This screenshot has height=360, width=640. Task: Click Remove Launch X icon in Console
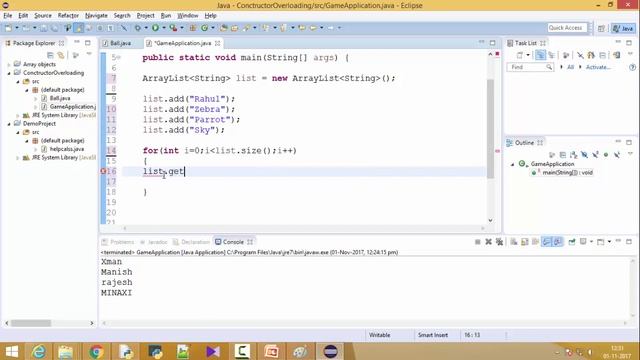coord(488,242)
